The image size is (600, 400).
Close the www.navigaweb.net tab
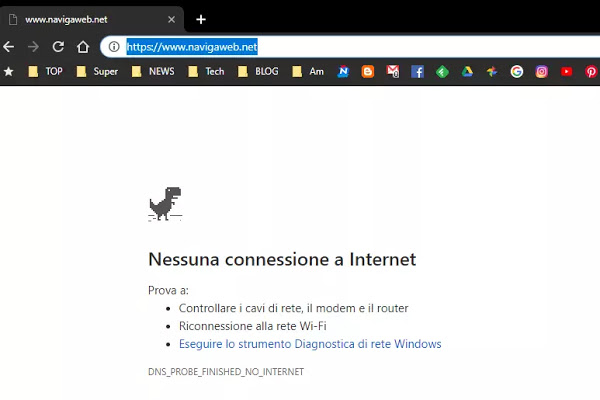tap(171, 20)
